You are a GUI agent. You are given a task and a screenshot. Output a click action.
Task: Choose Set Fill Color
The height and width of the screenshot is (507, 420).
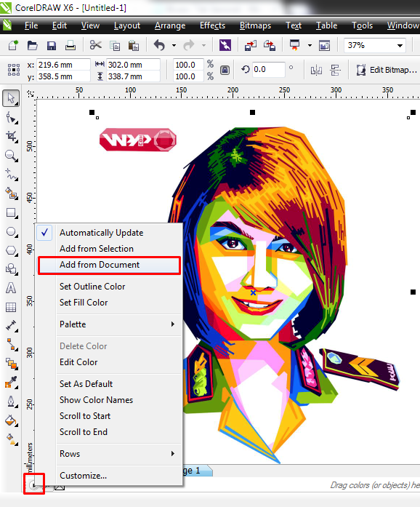pos(109,303)
